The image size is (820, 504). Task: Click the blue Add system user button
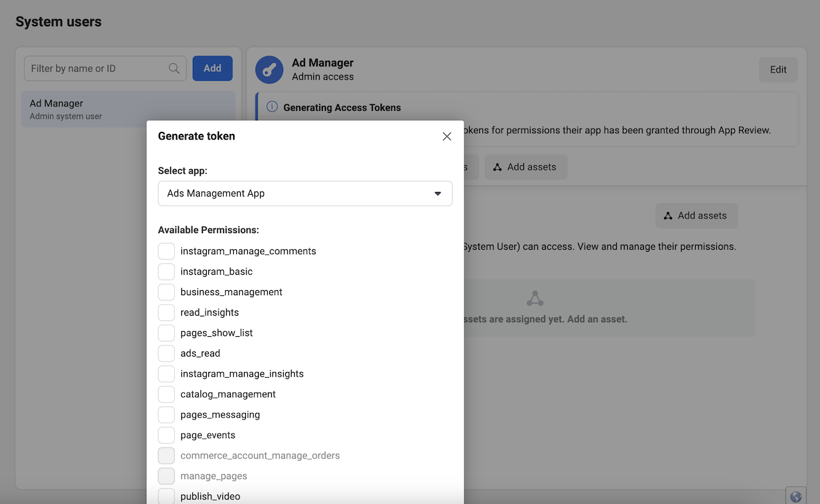[213, 69]
